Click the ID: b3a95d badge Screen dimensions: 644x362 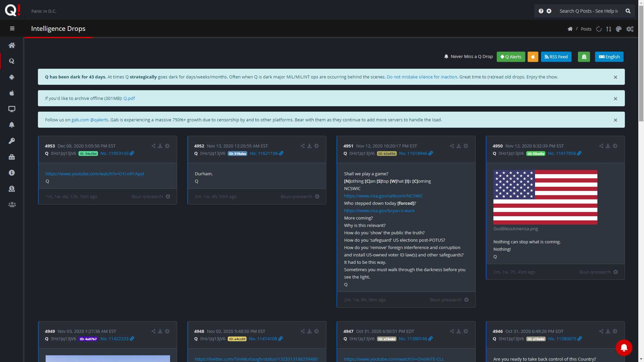coord(387,154)
